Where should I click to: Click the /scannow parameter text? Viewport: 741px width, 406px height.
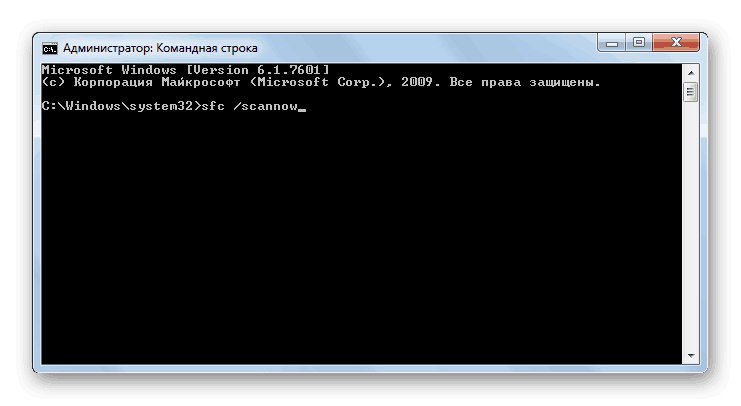[266, 106]
